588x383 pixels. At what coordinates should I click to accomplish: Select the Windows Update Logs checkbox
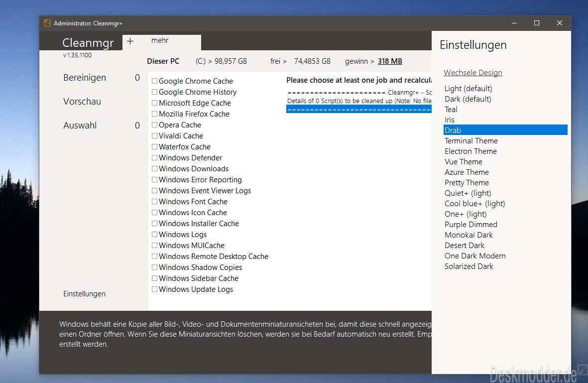click(154, 289)
